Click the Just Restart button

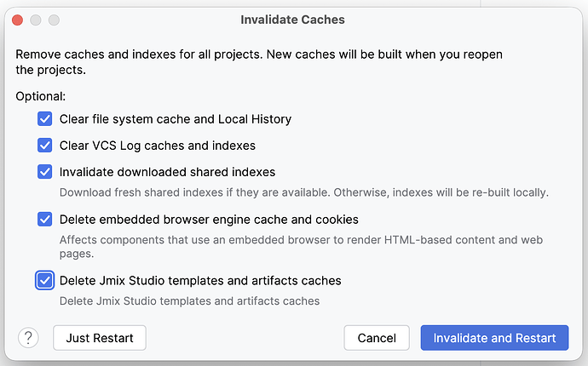click(x=100, y=338)
